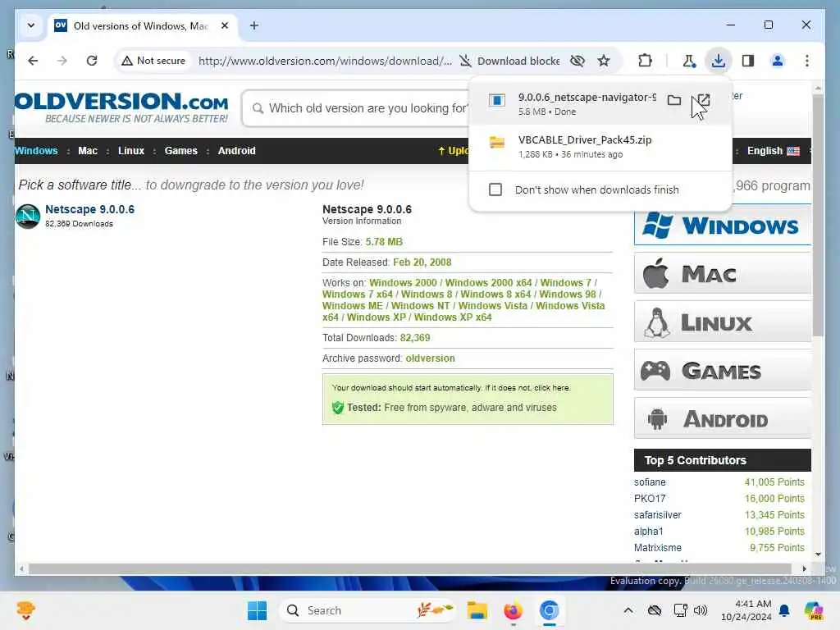Select the Old versions of Windows tab
The width and height of the screenshot is (840, 630).
(x=139, y=25)
